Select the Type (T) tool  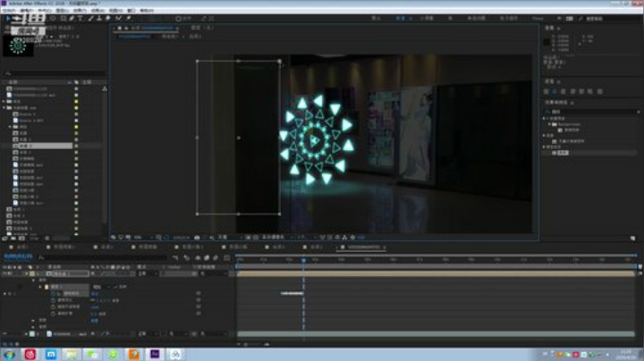(x=80, y=19)
